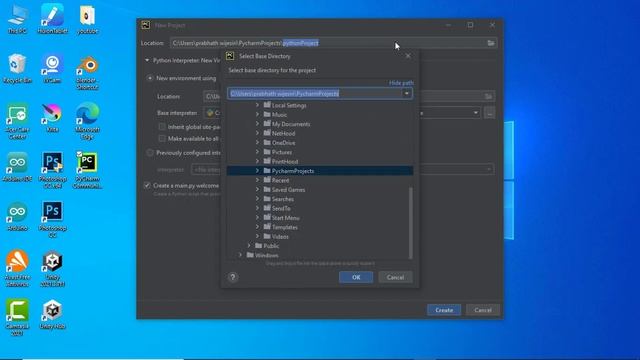
Task: Select the My Documents folder
Action: (291, 124)
